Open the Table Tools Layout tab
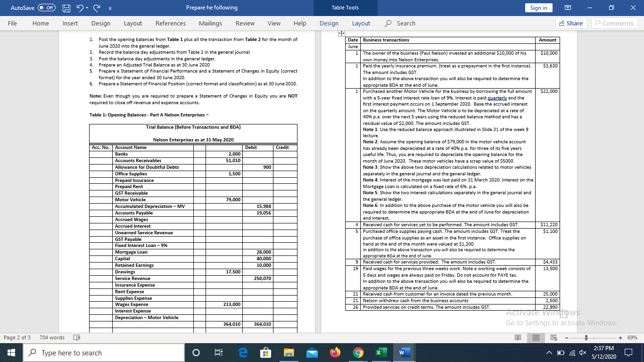The width and height of the screenshot is (644, 362). click(361, 23)
